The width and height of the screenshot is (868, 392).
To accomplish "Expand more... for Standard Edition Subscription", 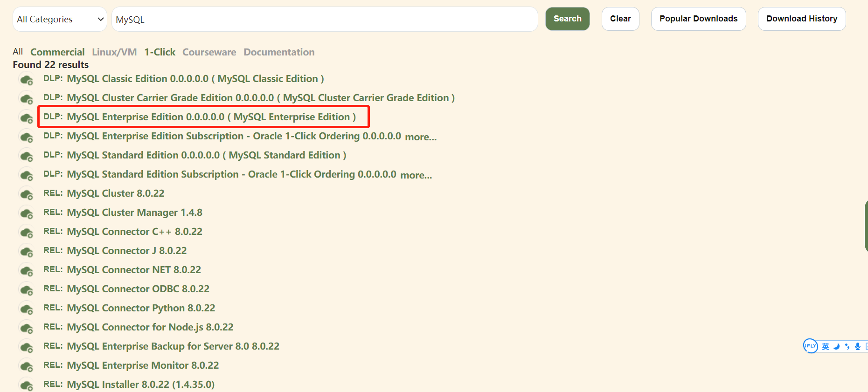I will tap(416, 175).
